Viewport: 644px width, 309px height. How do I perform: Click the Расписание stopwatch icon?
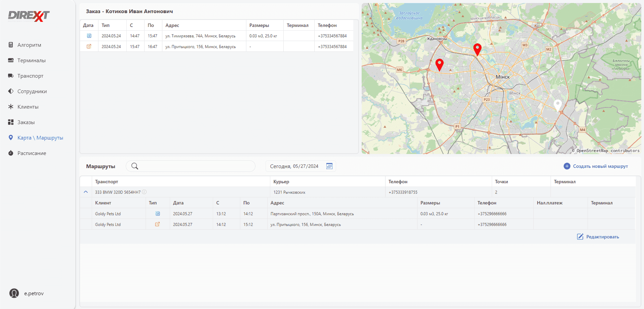click(11, 153)
